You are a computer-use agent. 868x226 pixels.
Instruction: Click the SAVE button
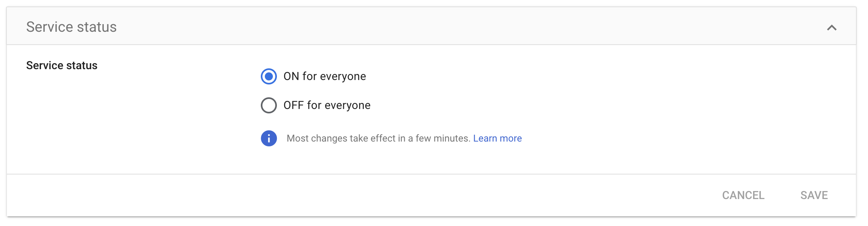[814, 195]
